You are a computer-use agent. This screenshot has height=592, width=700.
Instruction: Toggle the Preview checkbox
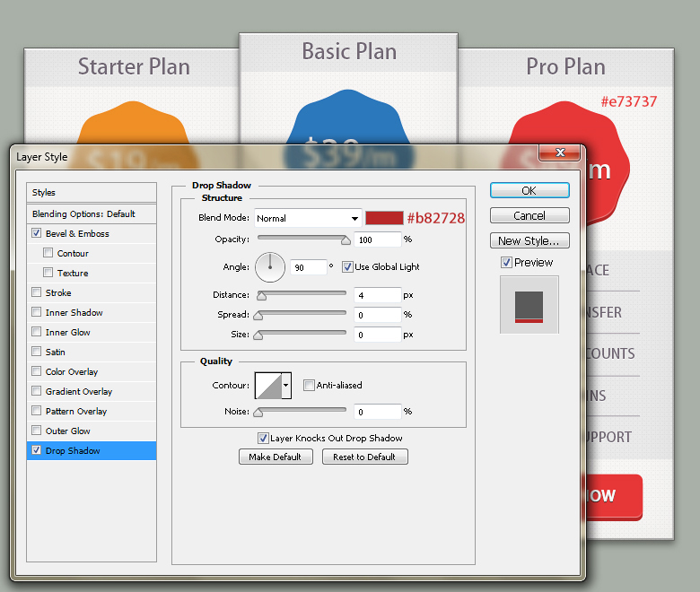[x=506, y=262]
